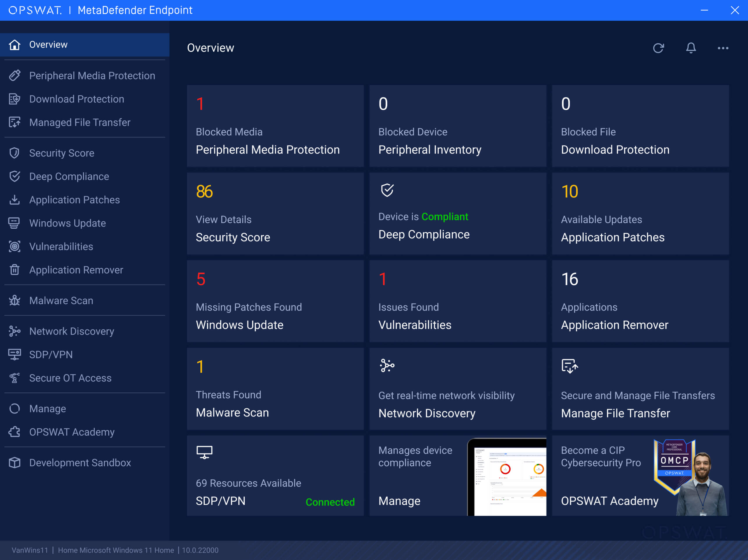Click View Details on the Security Score card
The image size is (748, 560).
tap(223, 219)
